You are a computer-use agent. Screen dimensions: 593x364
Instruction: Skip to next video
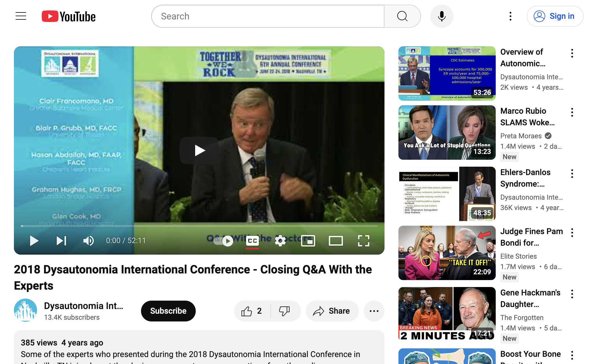point(61,240)
